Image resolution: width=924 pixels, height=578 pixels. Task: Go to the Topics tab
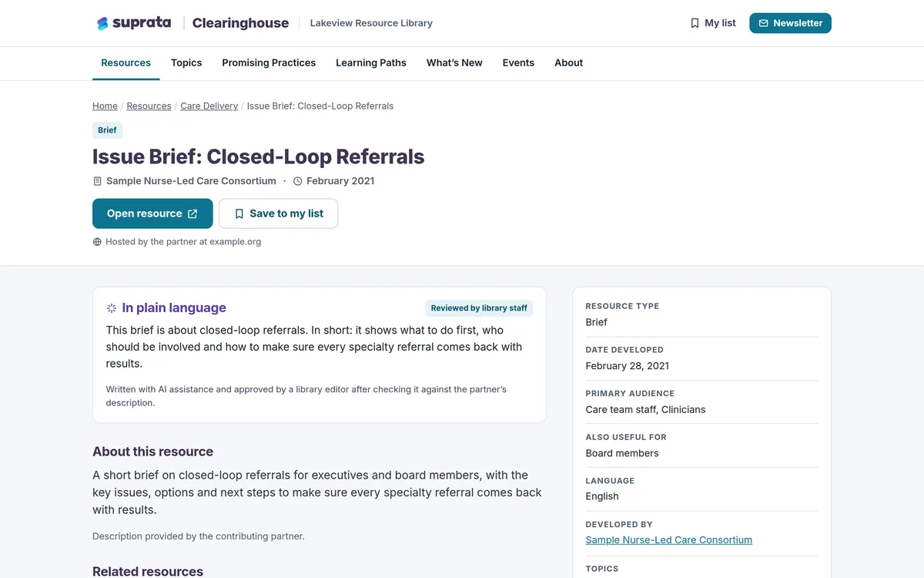point(186,63)
